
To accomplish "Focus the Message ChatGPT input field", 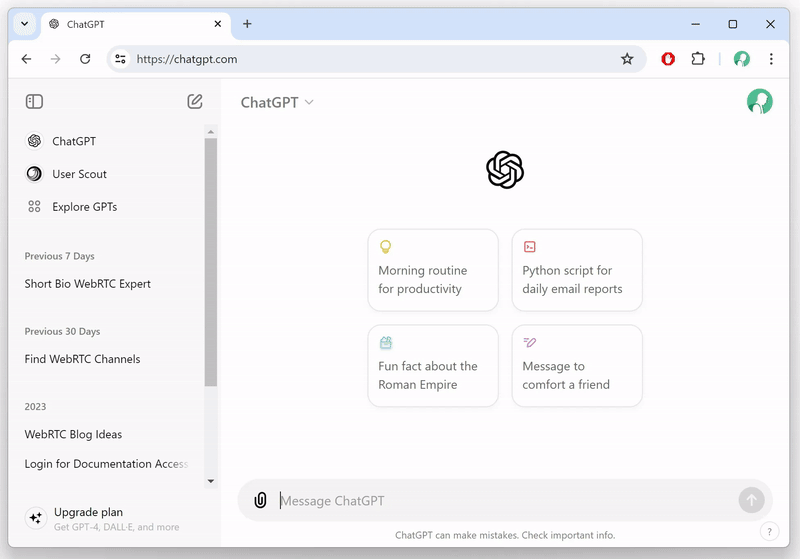I will [x=505, y=501].
